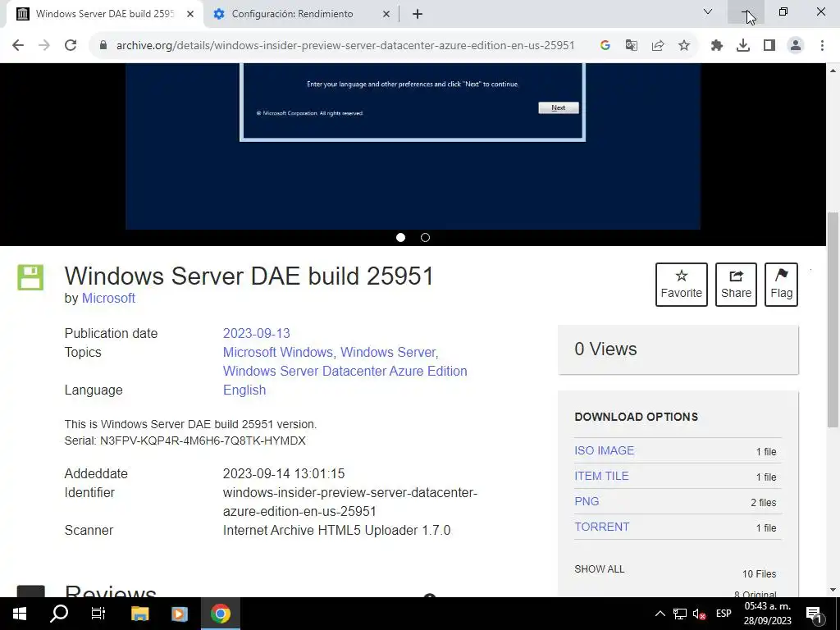Favorite this archive item

pyautogui.click(x=682, y=285)
